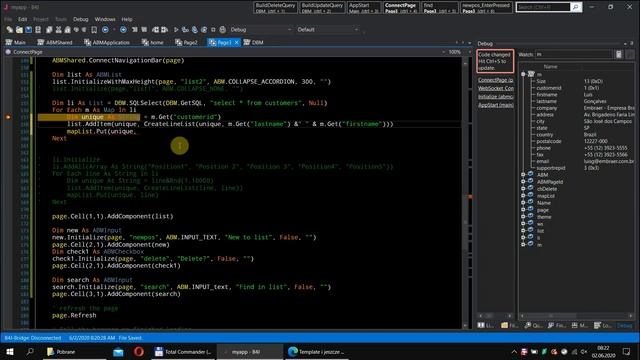640x360 pixels.
Task: Collapse the expanded m watch node
Action: click(x=523, y=74)
